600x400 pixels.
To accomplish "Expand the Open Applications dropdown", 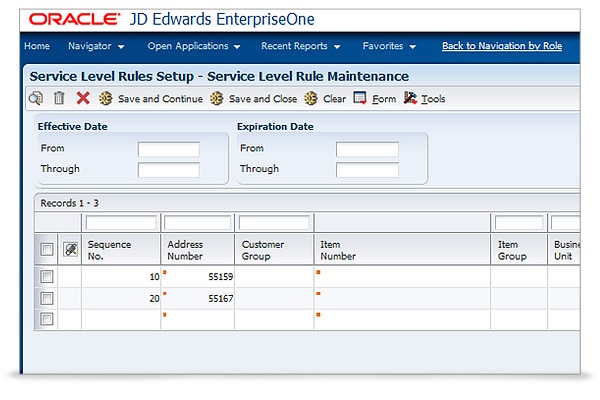I will [194, 46].
